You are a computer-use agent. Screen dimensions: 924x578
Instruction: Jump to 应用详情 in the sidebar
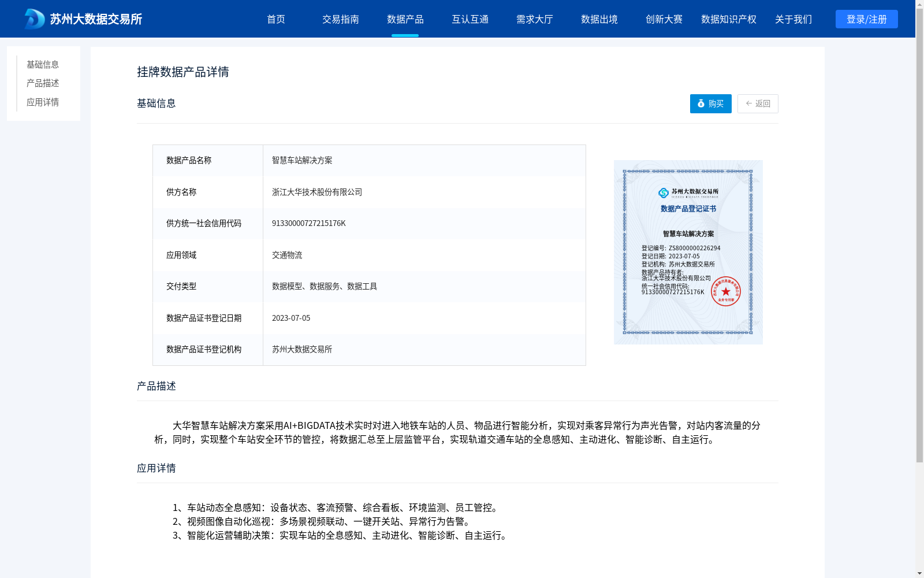coord(43,102)
